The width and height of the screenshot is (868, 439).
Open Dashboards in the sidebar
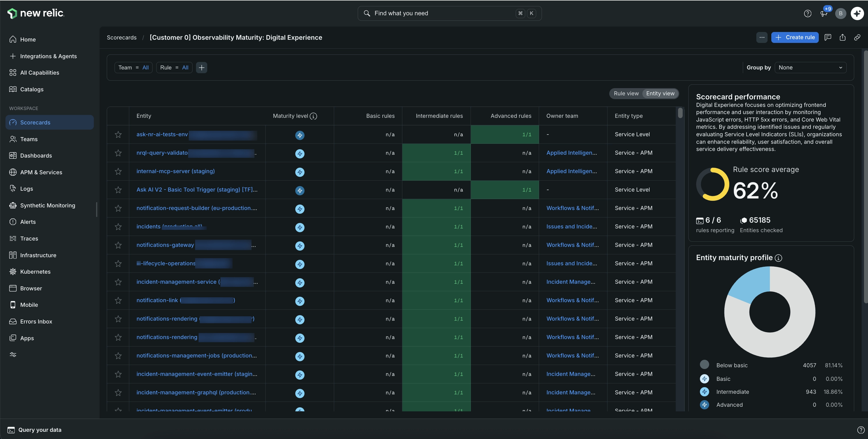click(x=50, y=156)
